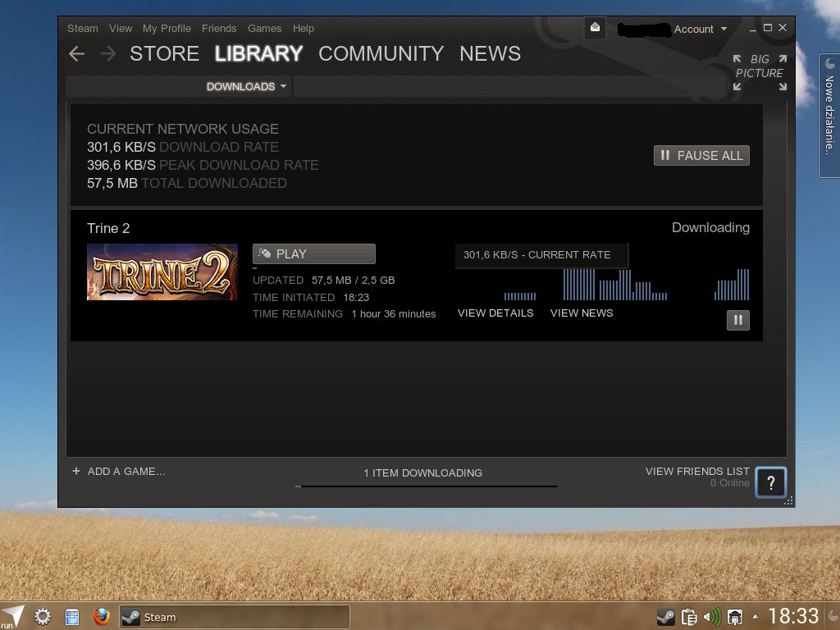Pause all downloads
The image size is (840, 630).
(x=701, y=155)
